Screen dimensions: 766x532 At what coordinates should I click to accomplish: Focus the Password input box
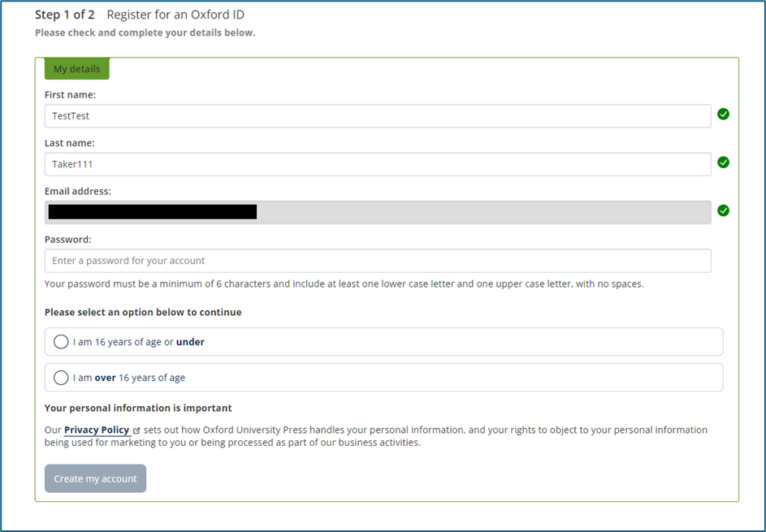(x=378, y=261)
